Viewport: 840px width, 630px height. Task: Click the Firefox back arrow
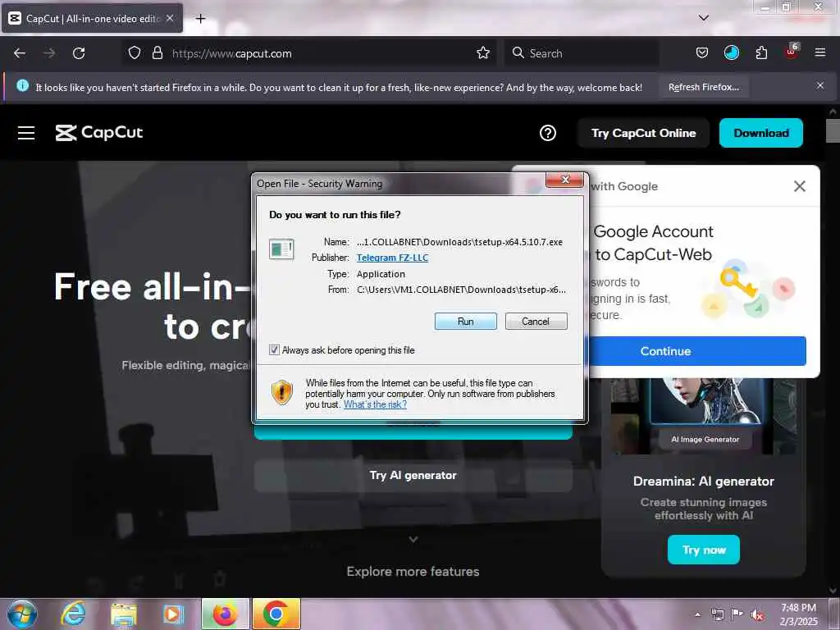20,53
